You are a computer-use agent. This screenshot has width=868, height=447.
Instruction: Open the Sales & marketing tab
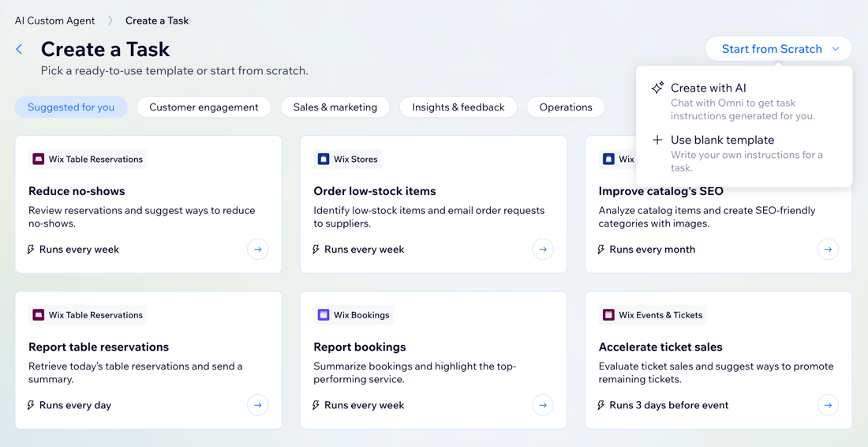click(x=335, y=107)
